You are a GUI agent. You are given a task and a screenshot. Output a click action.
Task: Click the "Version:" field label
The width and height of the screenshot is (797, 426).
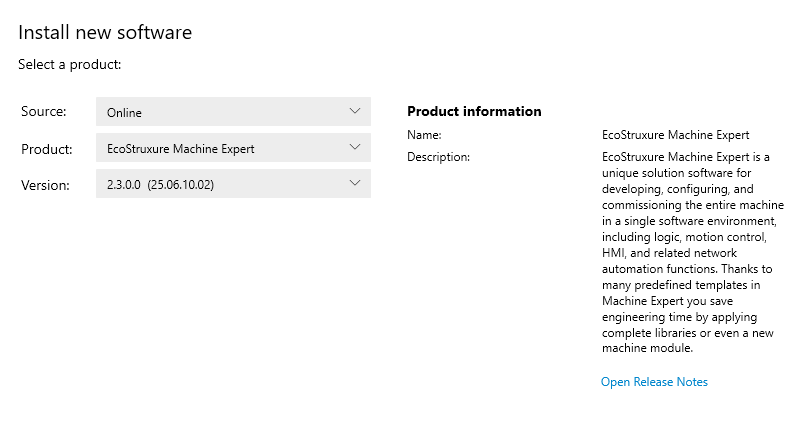pyautogui.click(x=45, y=185)
